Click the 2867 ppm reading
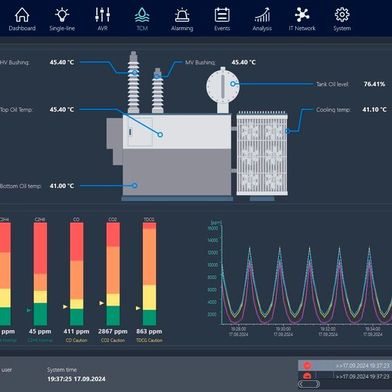The width and height of the screenshot is (392, 392). (x=113, y=331)
